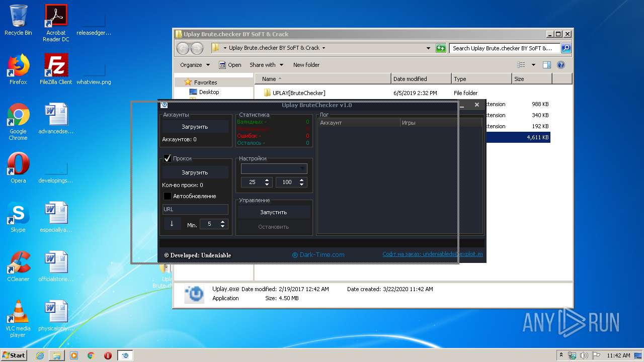Open the Софт на заказ contact link

pyautogui.click(x=433, y=254)
